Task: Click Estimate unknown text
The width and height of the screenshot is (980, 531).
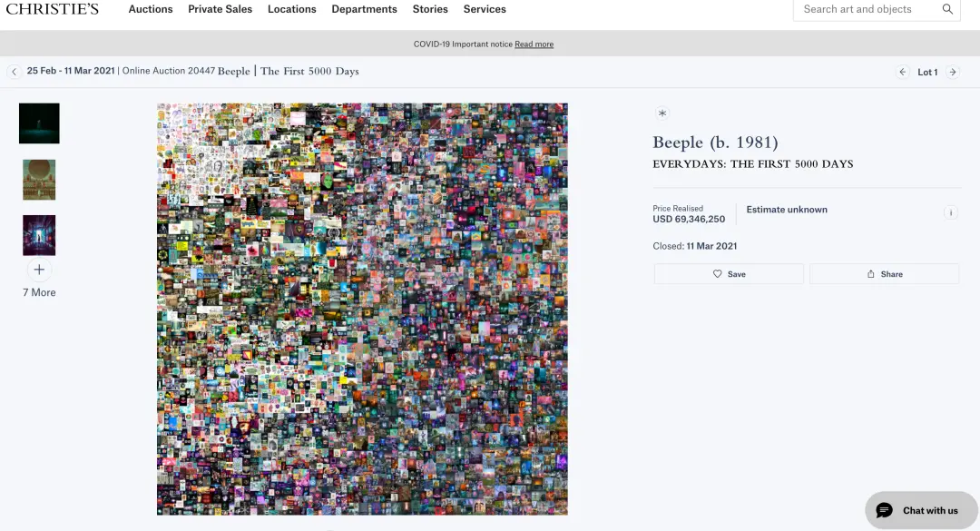Action: tap(786, 210)
